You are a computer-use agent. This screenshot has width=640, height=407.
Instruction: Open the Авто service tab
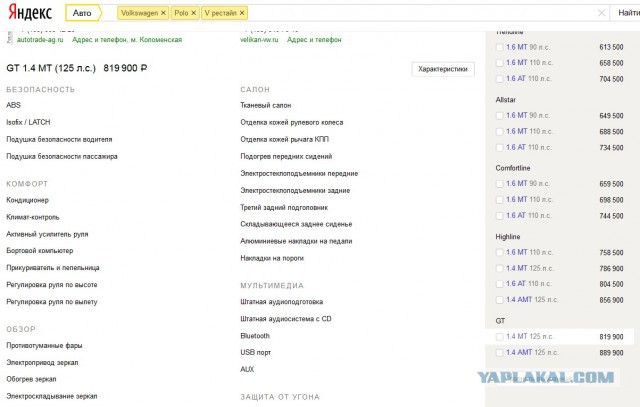pos(82,13)
